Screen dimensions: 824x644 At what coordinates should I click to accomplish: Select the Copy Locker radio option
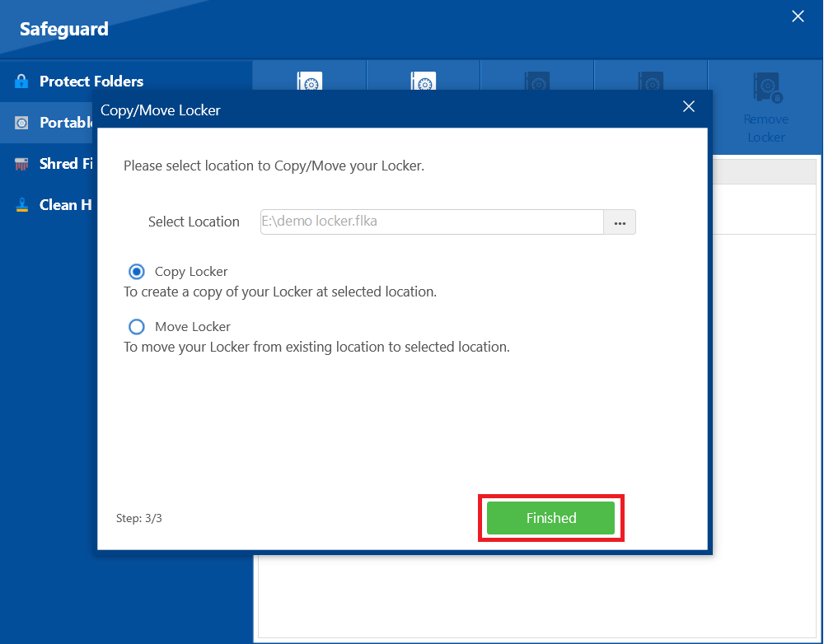pyautogui.click(x=137, y=272)
